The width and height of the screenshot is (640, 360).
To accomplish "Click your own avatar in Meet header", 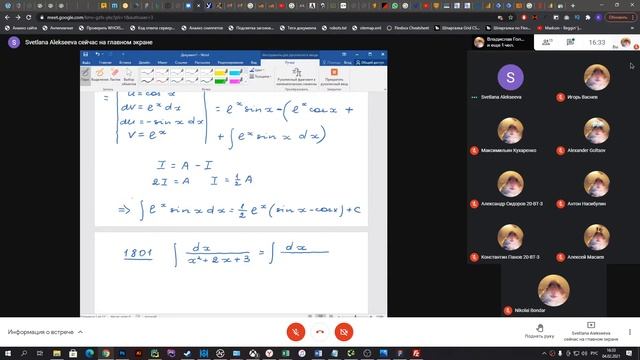I will coord(625,42).
